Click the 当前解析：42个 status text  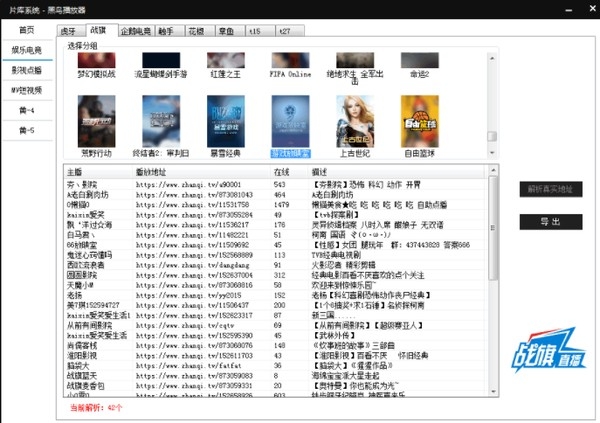pos(96,408)
